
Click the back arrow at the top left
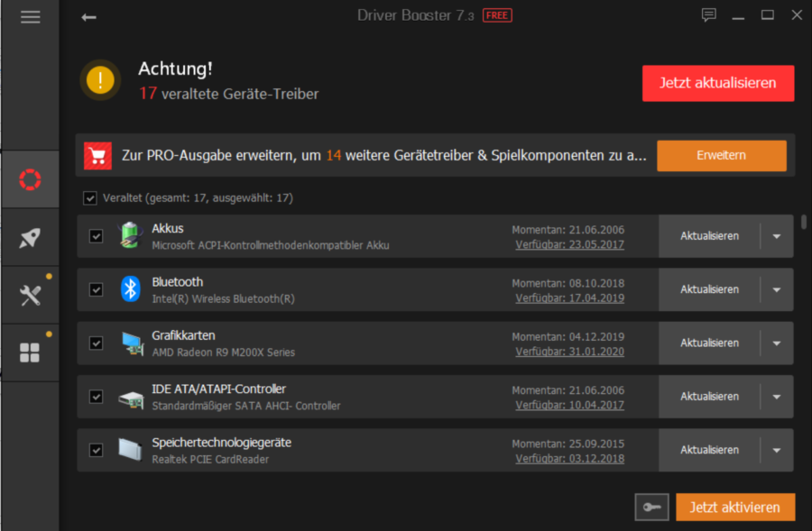click(88, 16)
